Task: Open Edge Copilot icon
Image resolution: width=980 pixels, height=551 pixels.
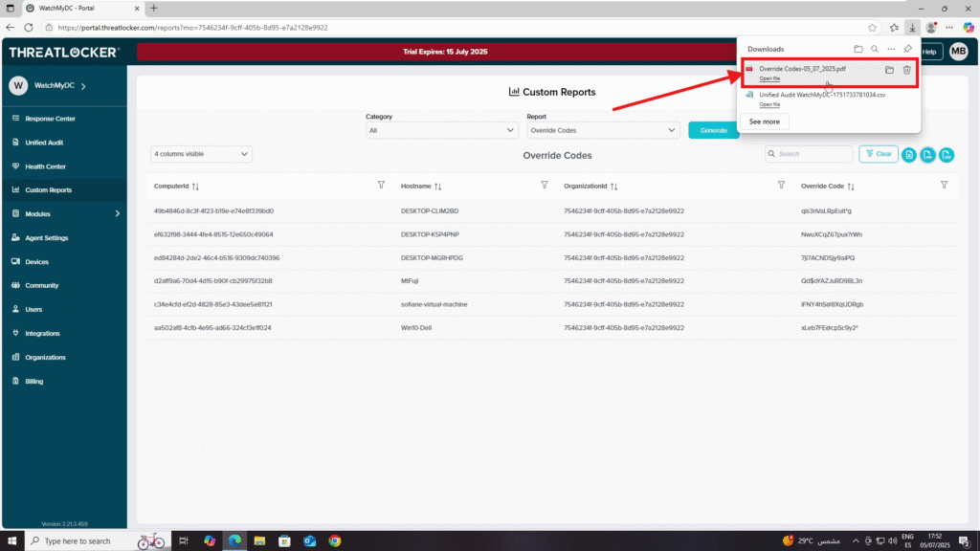Action: click(969, 28)
